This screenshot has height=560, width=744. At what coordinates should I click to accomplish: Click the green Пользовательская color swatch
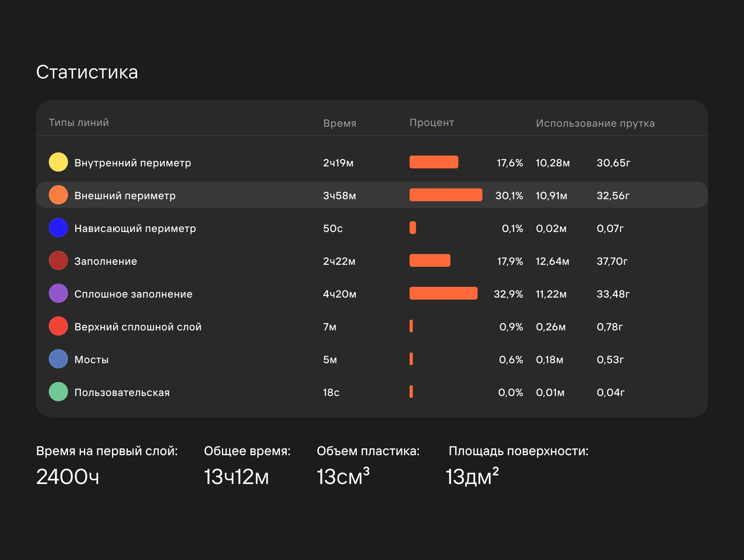[x=58, y=392]
